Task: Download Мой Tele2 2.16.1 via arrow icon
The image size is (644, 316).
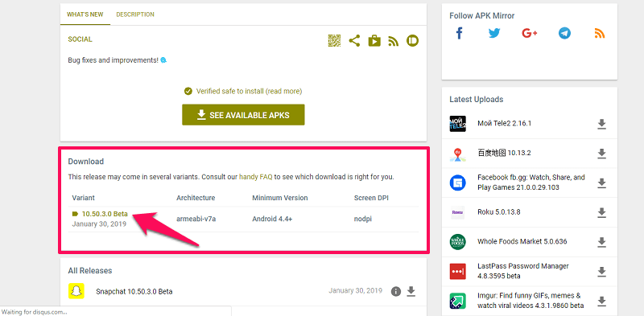Action: [601, 124]
